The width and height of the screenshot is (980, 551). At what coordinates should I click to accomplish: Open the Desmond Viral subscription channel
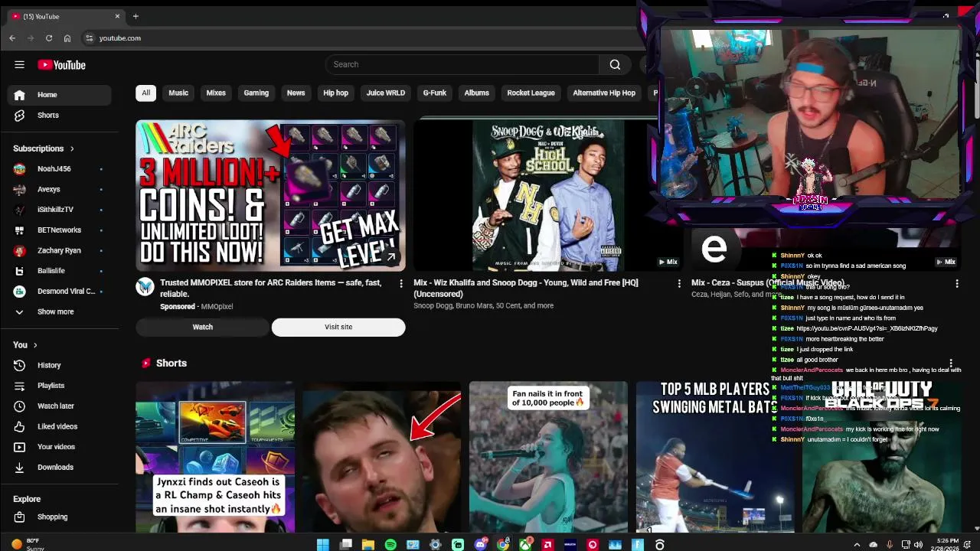tap(60, 292)
